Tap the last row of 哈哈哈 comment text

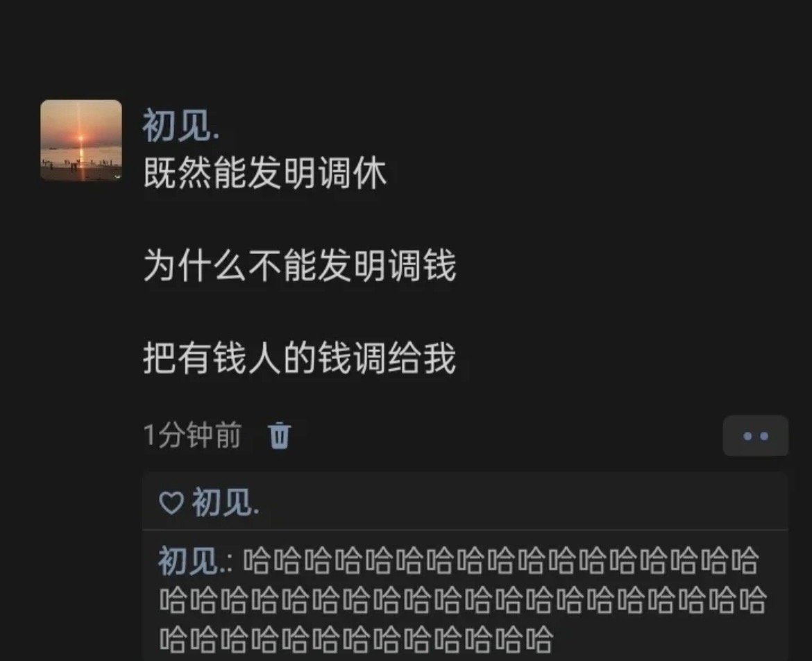point(356,639)
